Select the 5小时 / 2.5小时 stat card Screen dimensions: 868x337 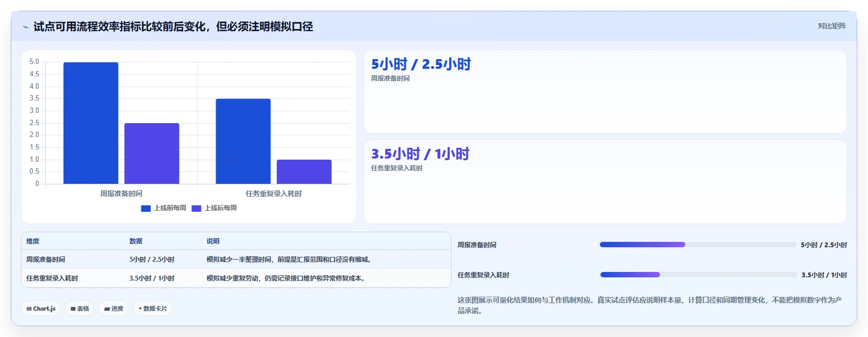coord(605,92)
